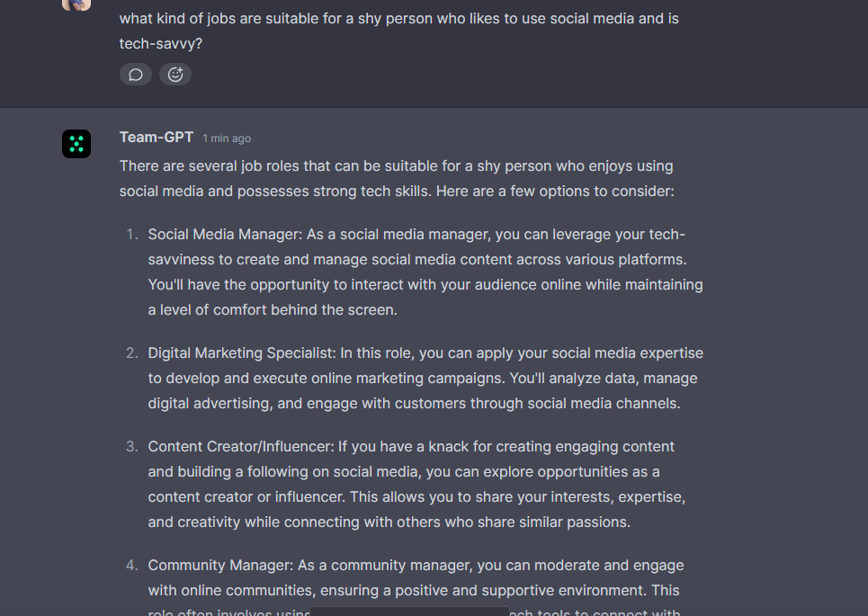Click list number 1 beside Social Media Manager
The image size is (868, 616).
coord(131,235)
